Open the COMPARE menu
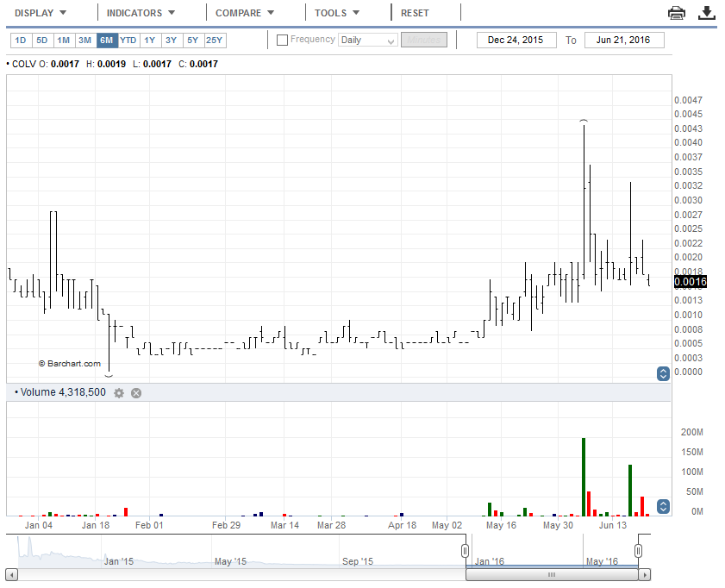Image resolution: width=725 pixels, height=588 pixels. click(x=245, y=13)
